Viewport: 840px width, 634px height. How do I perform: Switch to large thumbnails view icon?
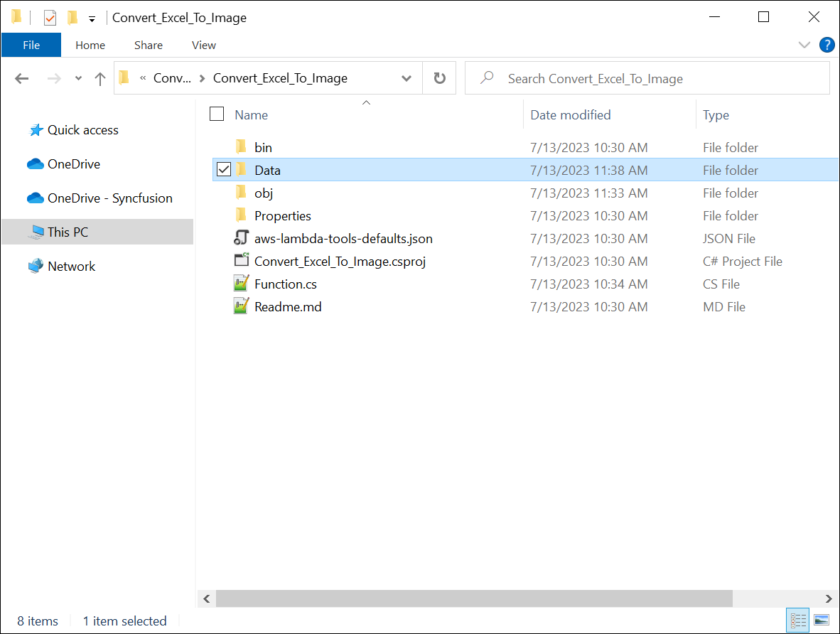(821, 620)
